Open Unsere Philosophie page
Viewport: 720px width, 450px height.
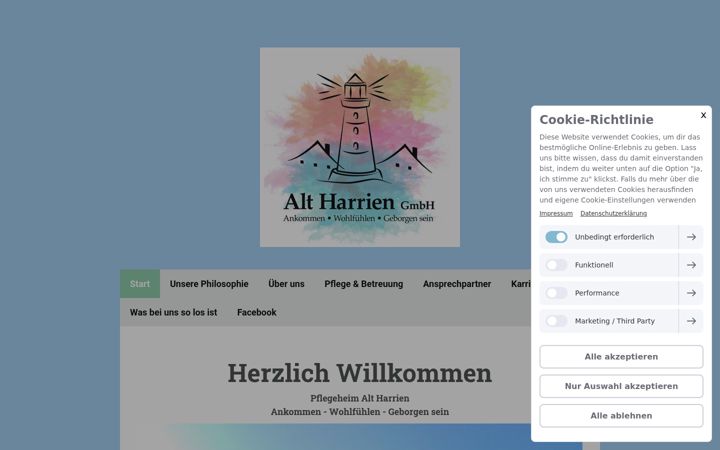pos(209,284)
